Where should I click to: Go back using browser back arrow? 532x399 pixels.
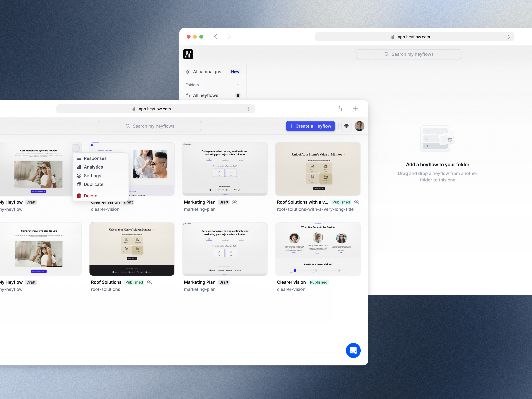[215, 36]
